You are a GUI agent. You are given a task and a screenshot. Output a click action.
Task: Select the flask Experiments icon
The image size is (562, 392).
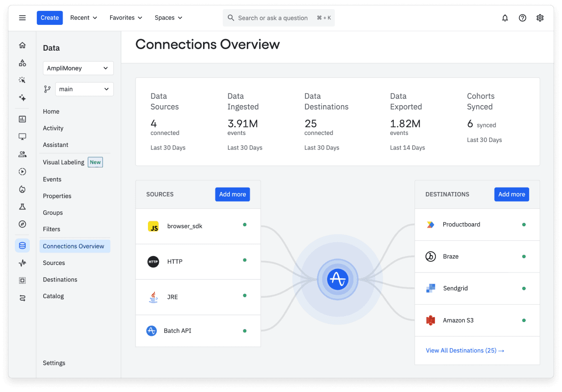pyautogui.click(x=22, y=205)
